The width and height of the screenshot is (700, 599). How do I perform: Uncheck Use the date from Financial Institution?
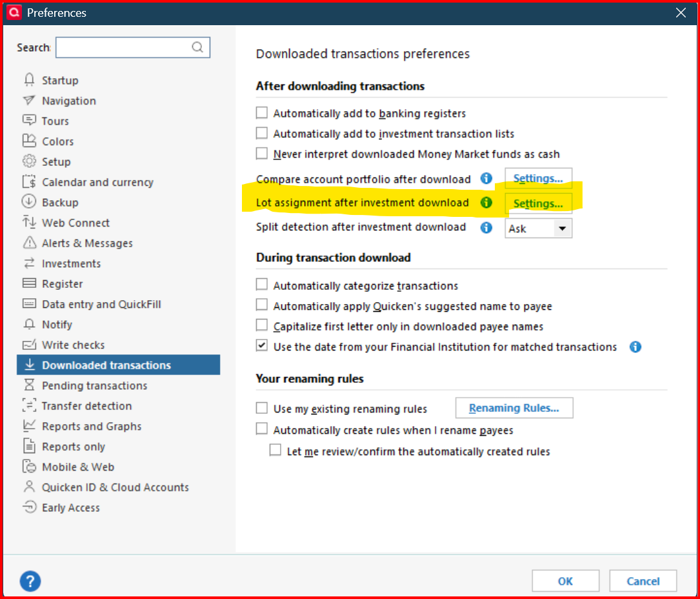point(261,346)
